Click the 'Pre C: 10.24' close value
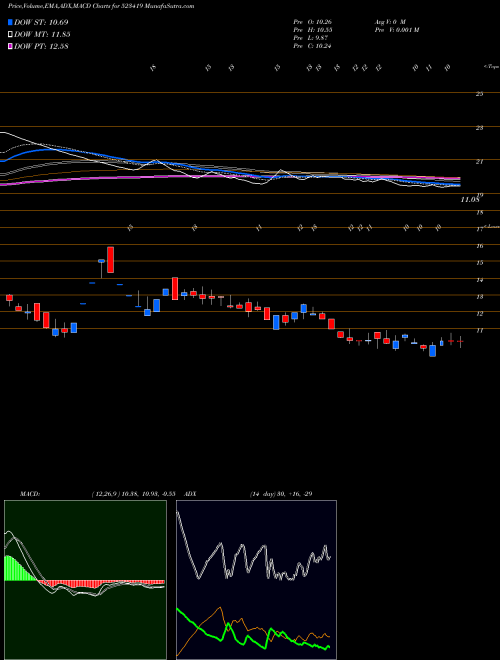 click(x=313, y=46)
